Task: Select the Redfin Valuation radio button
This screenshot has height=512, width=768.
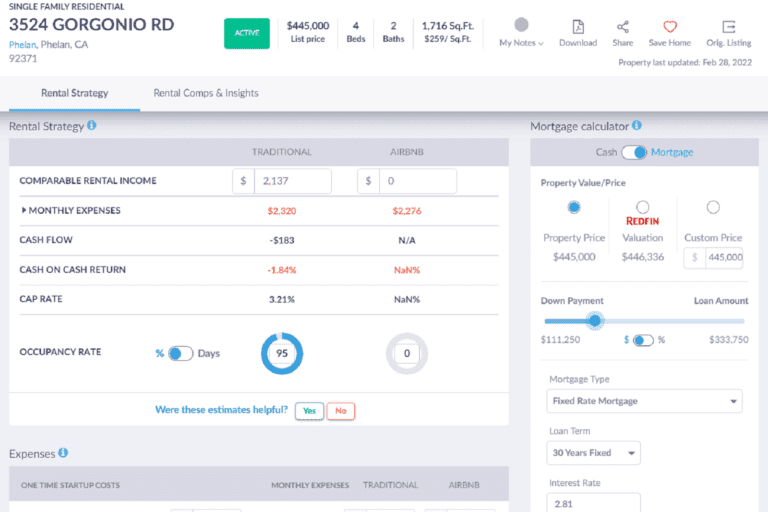Action: [643, 207]
